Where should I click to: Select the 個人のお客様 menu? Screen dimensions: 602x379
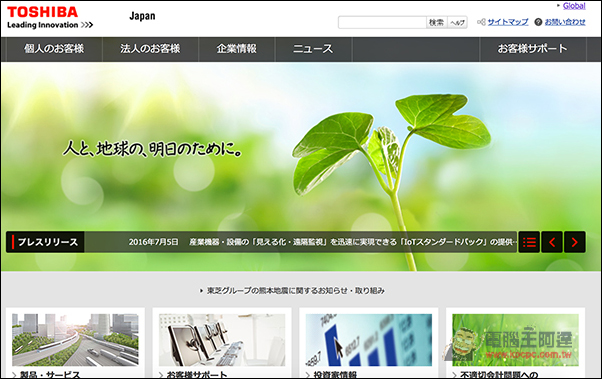(54, 49)
